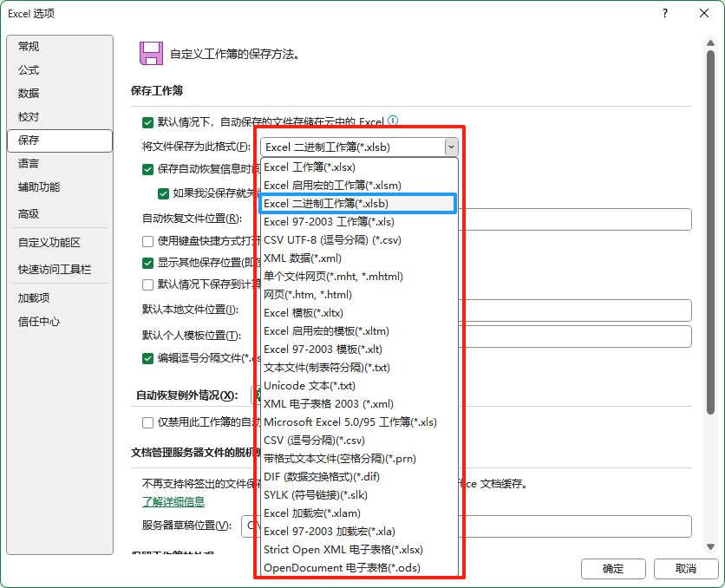The width and height of the screenshot is (725, 588).
Task: Toggle 显示其他保存位置 checkbox
Action: (148, 263)
